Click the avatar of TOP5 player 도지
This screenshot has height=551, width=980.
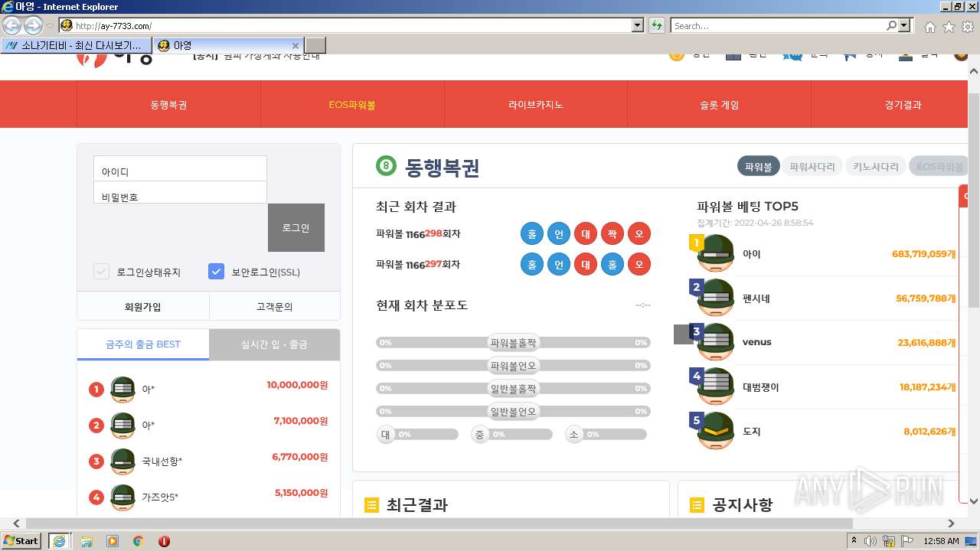715,432
